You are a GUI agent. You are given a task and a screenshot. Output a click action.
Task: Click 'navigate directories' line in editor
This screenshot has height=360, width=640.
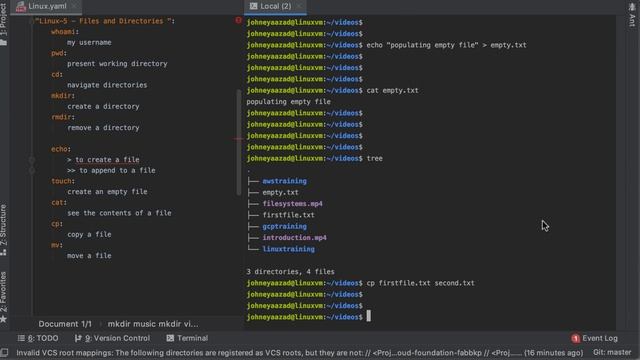coord(107,85)
